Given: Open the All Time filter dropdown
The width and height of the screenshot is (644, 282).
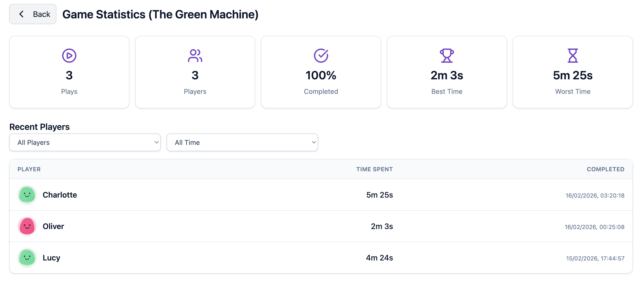Looking at the screenshot, I should (x=242, y=142).
